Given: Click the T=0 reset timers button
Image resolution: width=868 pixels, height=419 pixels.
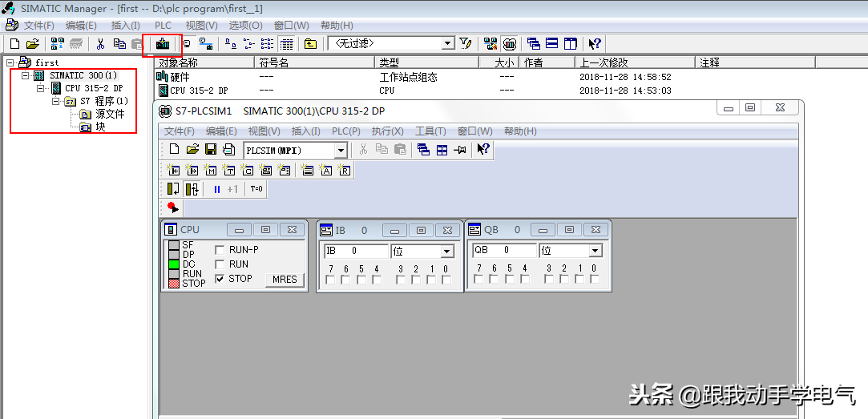Looking at the screenshot, I should 256,189.
